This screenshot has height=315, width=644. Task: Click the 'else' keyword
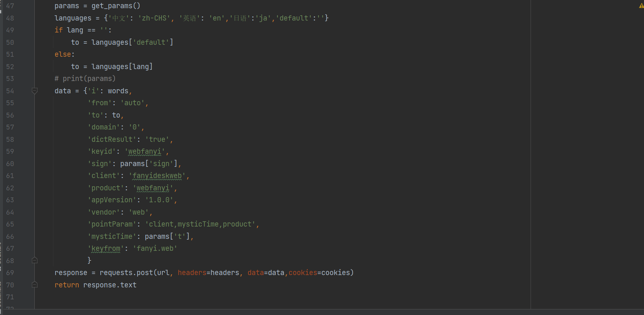[x=63, y=54]
